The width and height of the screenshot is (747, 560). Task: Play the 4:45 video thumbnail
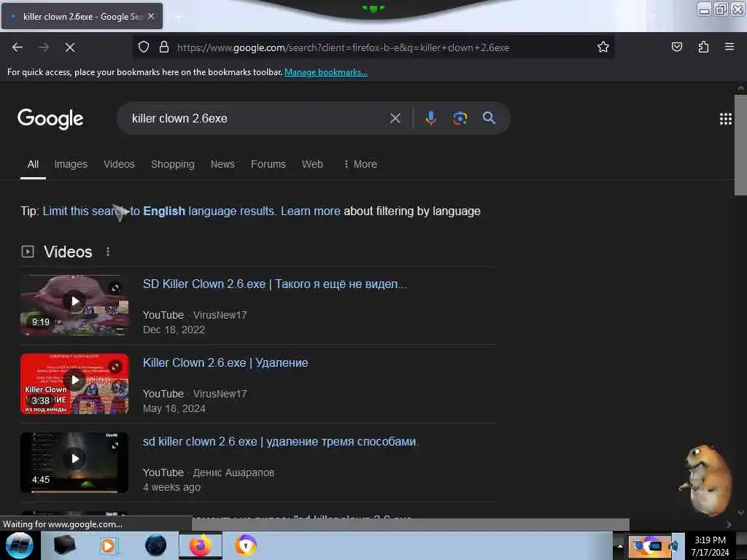click(74, 462)
